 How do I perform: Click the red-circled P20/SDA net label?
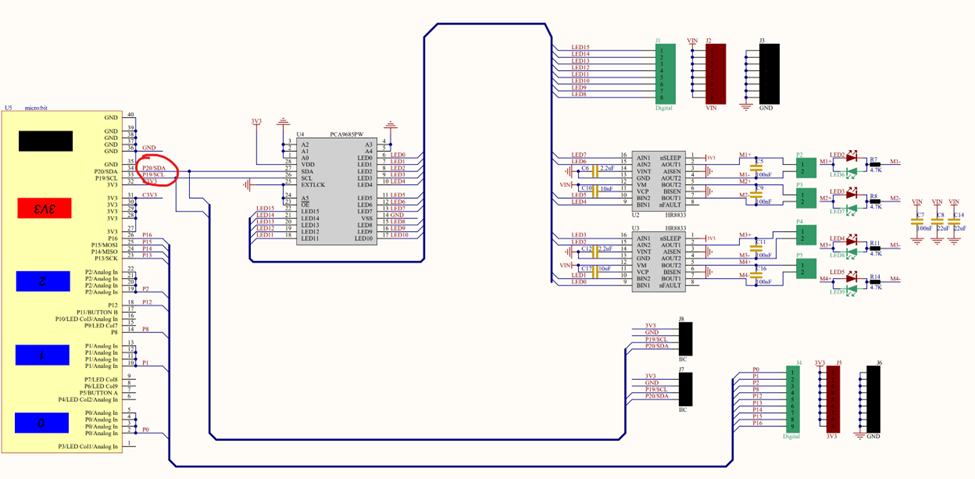point(153,167)
